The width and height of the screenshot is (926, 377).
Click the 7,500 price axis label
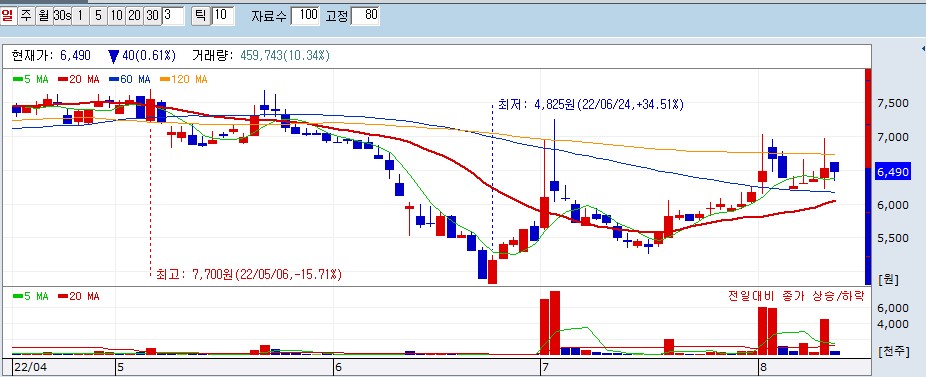893,103
